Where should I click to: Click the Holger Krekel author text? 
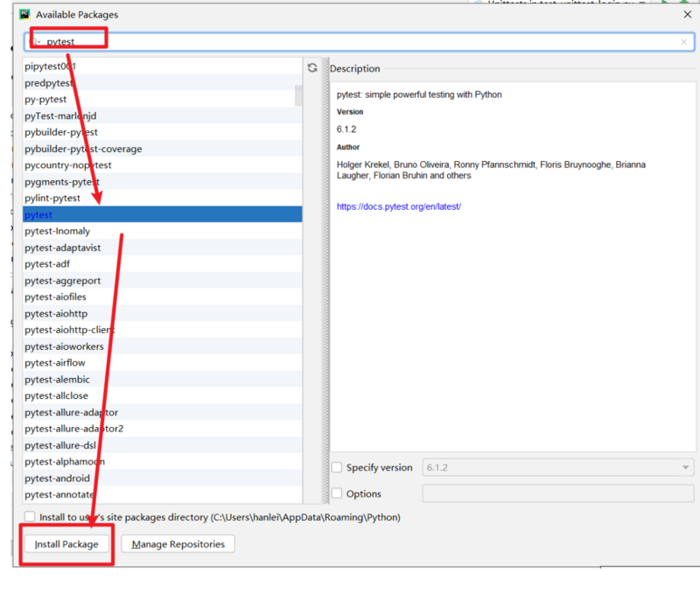pos(491,170)
